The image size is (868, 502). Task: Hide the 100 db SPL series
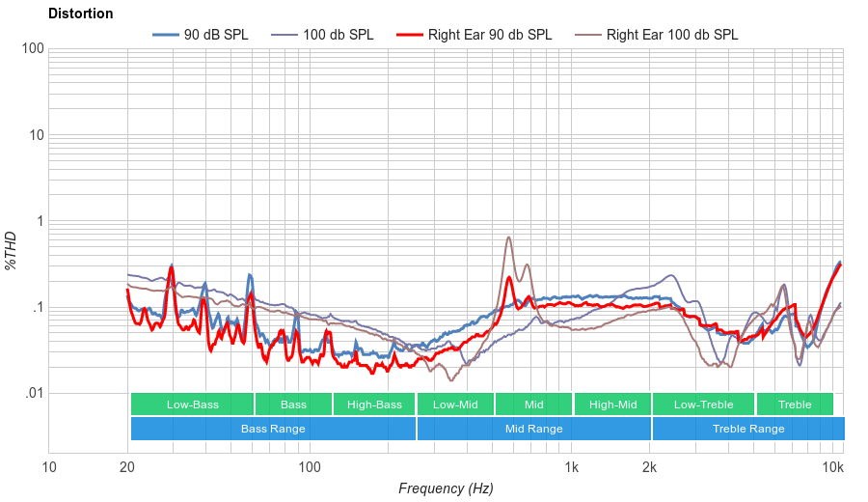(338, 35)
